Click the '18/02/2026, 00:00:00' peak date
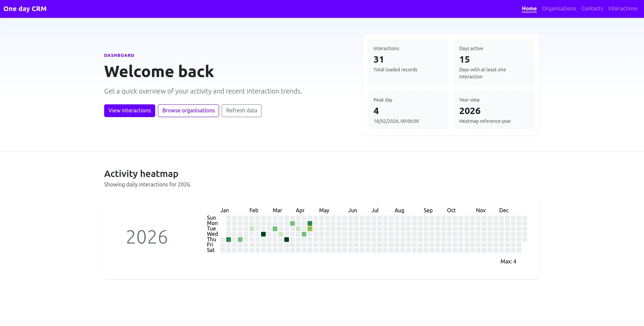This screenshot has height=326, width=644. coord(396,121)
